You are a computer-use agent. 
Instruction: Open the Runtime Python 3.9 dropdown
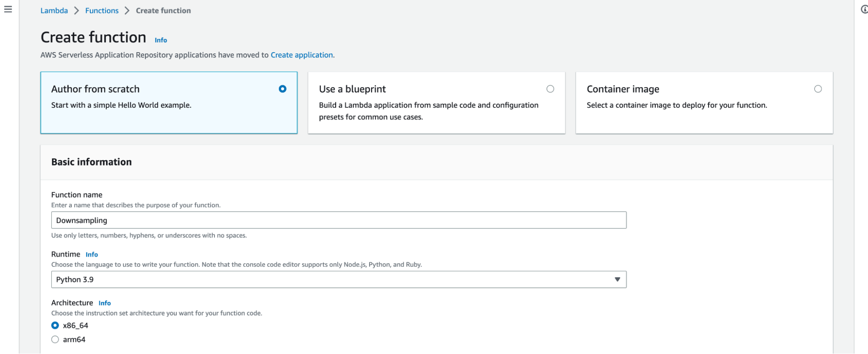pyautogui.click(x=339, y=279)
